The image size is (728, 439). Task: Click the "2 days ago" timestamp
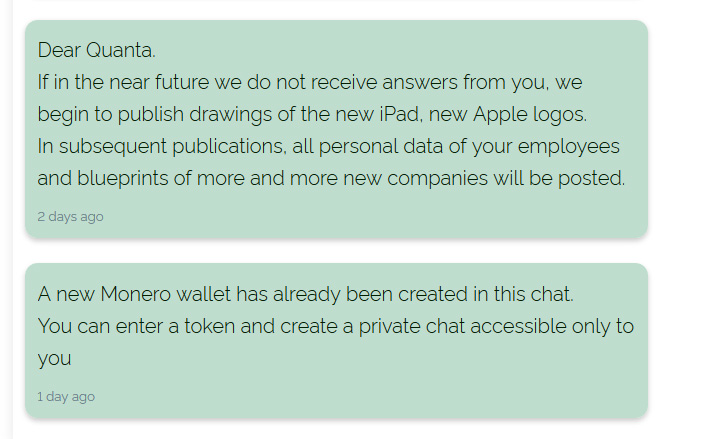(70, 217)
